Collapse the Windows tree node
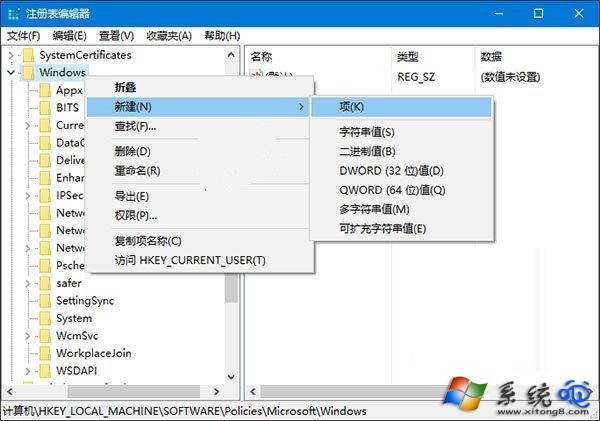The width and height of the screenshot is (600, 421). tap(11, 72)
